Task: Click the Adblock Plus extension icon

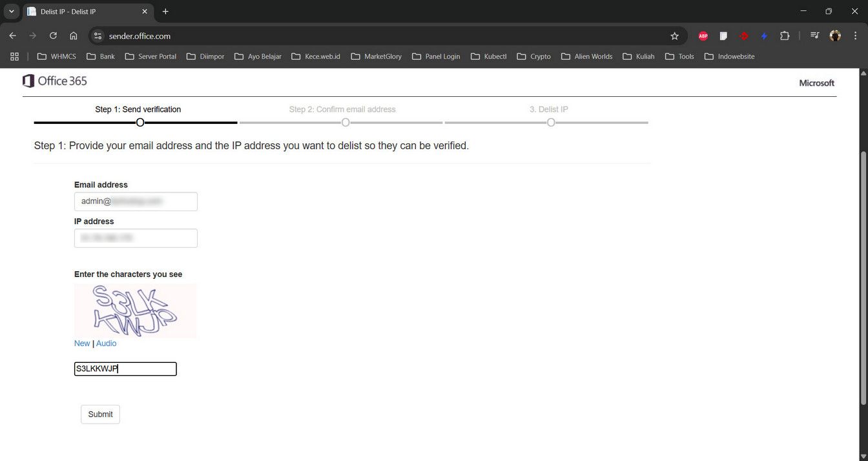Action: (703, 36)
